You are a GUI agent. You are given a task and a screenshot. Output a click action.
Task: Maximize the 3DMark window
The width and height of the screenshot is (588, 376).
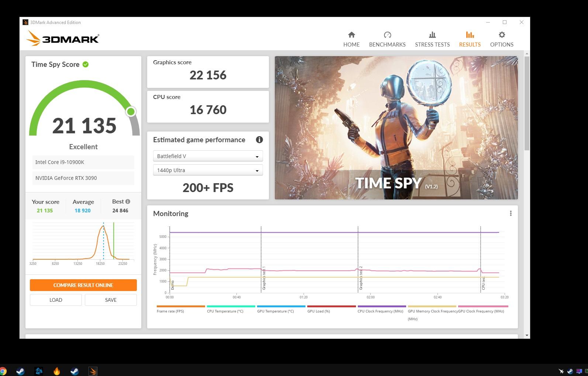coord(505,22)
